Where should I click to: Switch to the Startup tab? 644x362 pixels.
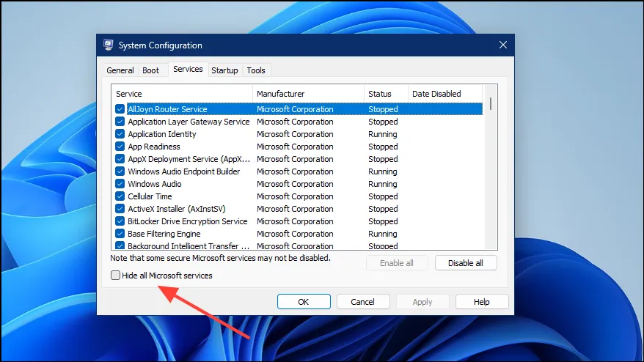tap(224, 70)
